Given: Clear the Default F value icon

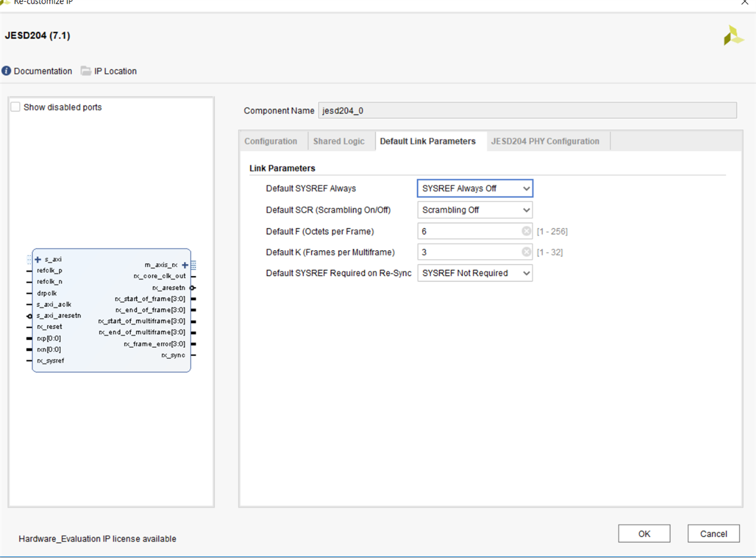Looking at the screenshot, I should point(526,231).
